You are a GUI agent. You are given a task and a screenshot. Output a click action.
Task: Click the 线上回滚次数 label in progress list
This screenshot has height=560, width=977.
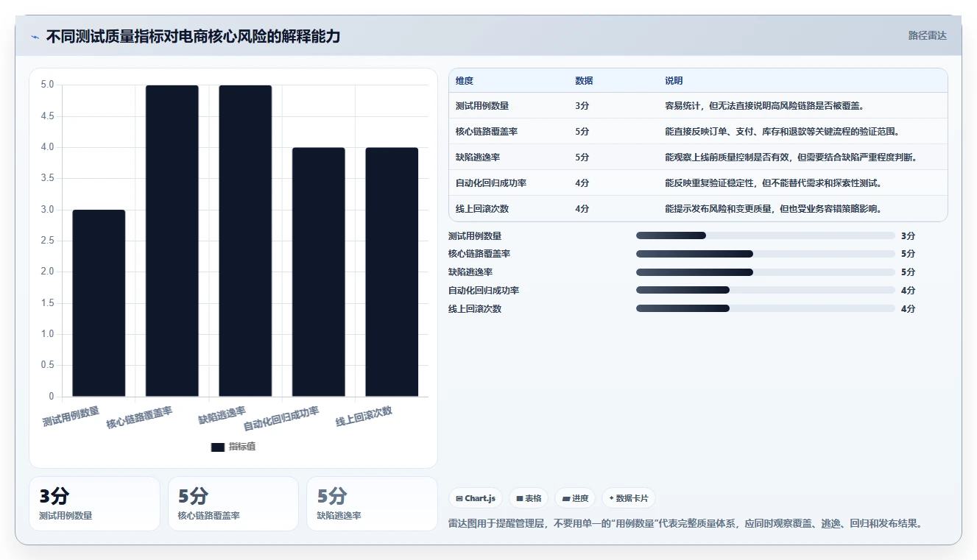(x=475, y=309)
